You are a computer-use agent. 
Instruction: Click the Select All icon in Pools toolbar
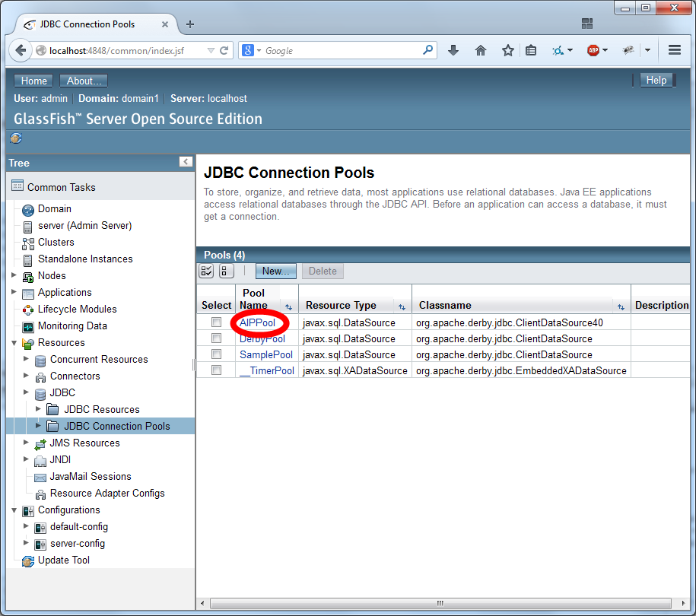coord(207,271)
